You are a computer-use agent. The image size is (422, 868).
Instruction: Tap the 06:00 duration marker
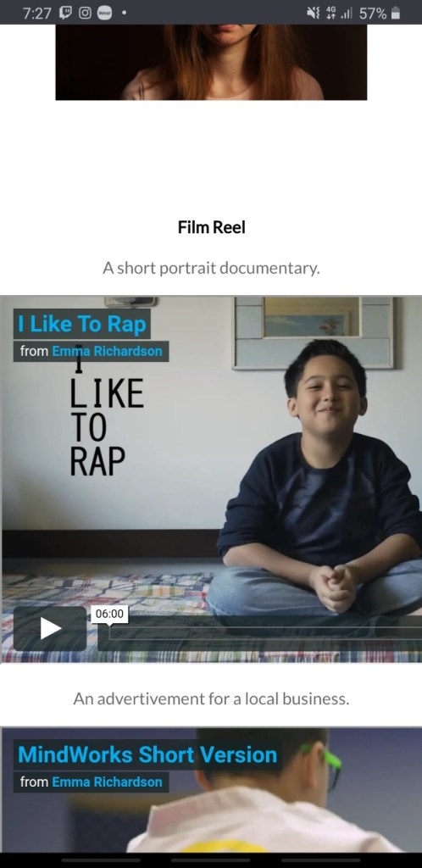[109, 614]
